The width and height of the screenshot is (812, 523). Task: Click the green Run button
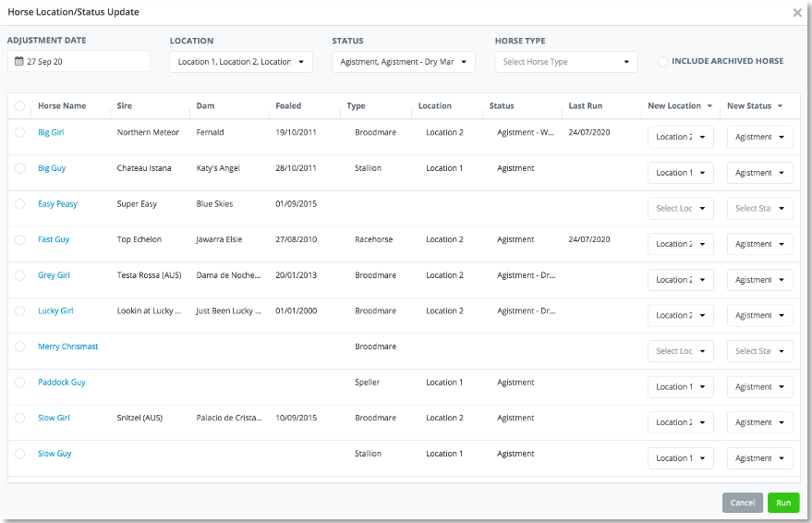tap(783, 503)
